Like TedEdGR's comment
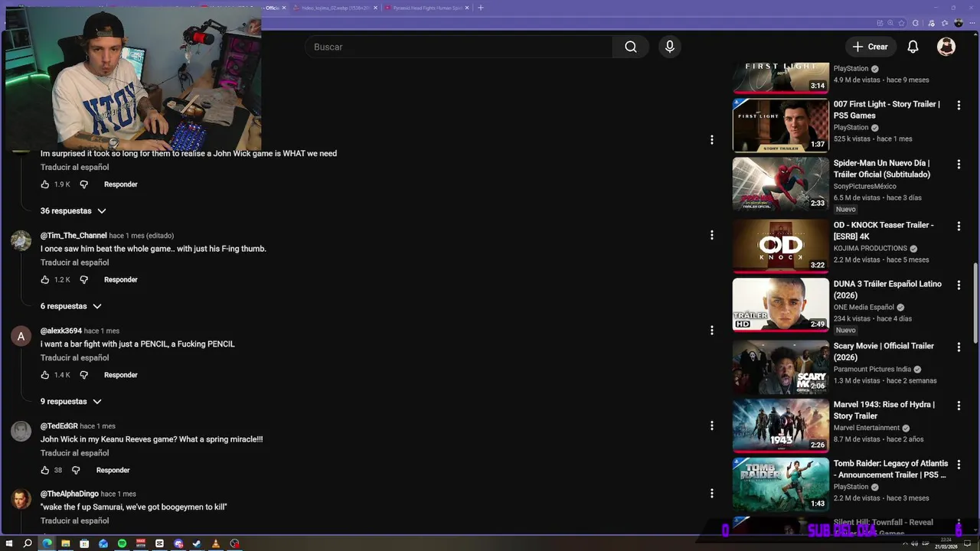This screenshot has height=551, width=980. (x=45, y=471)
